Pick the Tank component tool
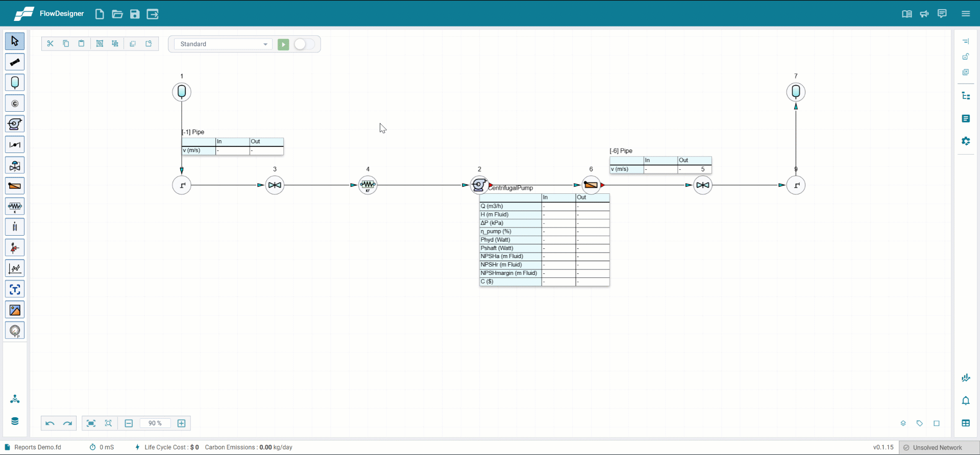 pos(15,83)
